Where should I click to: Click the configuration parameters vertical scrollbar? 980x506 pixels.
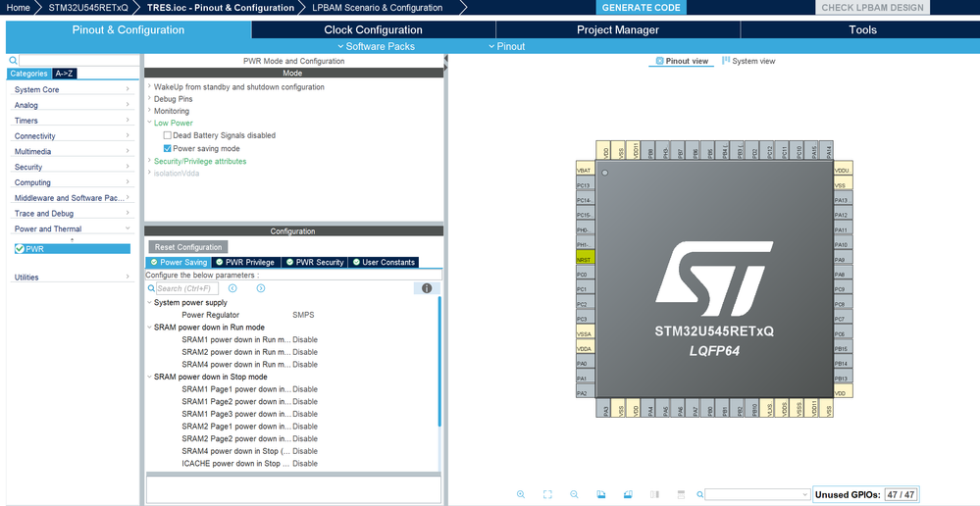(x=440, y=362)
